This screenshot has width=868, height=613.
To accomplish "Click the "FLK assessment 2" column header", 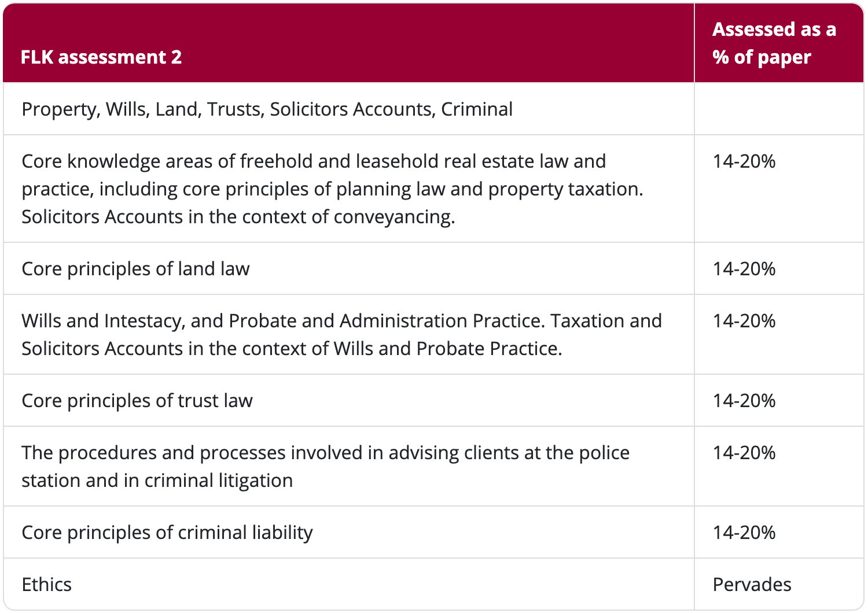I will pos(101,57).
